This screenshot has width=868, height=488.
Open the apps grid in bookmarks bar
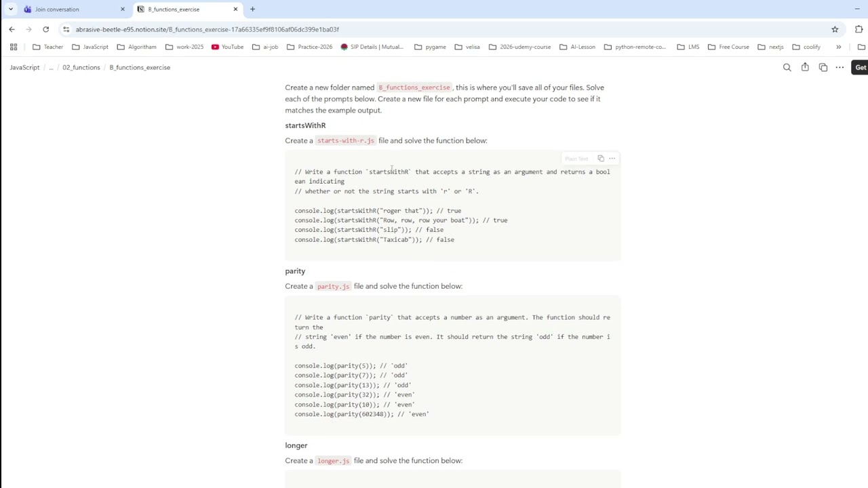(14, 47)
